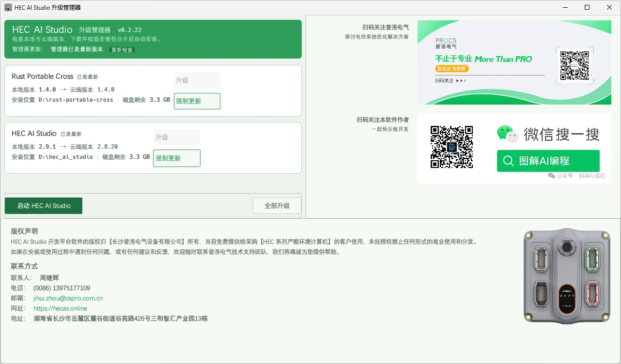Click the 图解AI编程 search box

(x=548, y=161)
